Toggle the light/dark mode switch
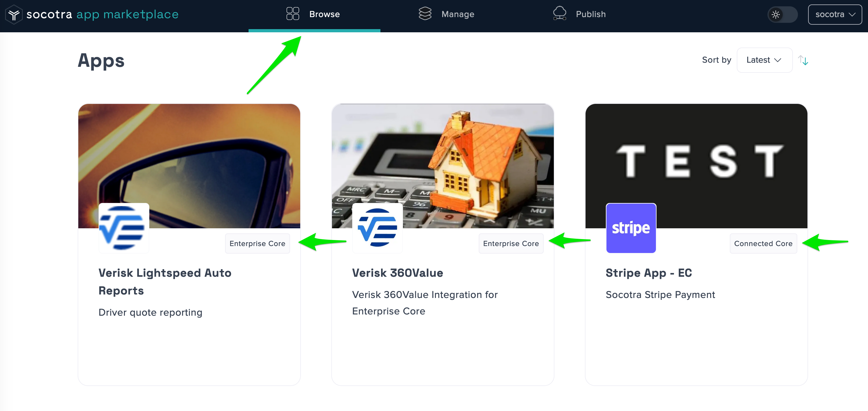 pyautogui.click(x=783, y=14)
